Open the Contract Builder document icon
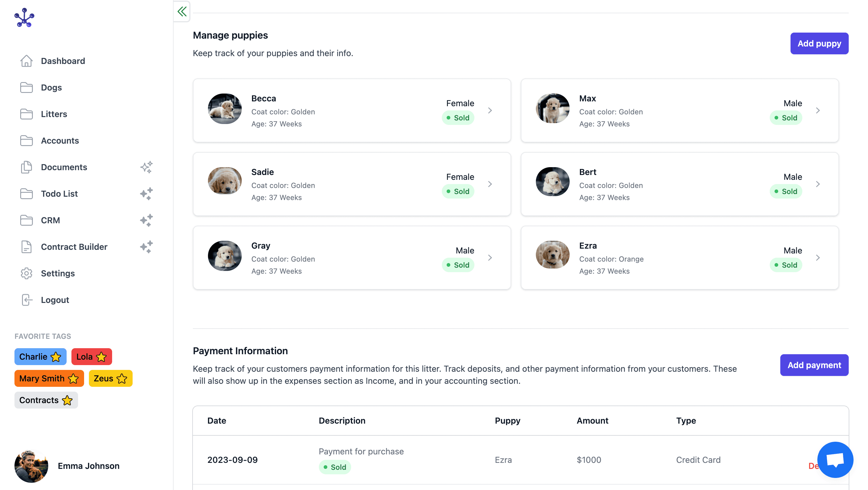Viewport: 868px width, 490px height. click(27, 247)
